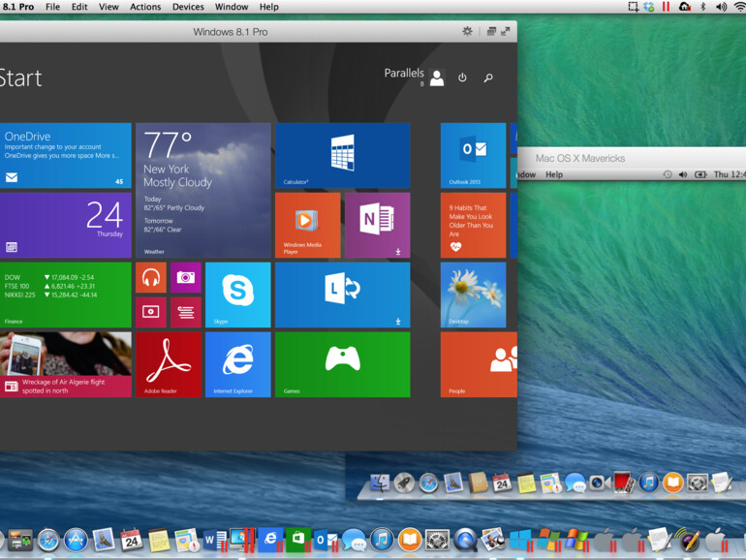Viewport: 746px width, 560px height.
Task: Open the Calculator tile
Action: pos(342,155)
